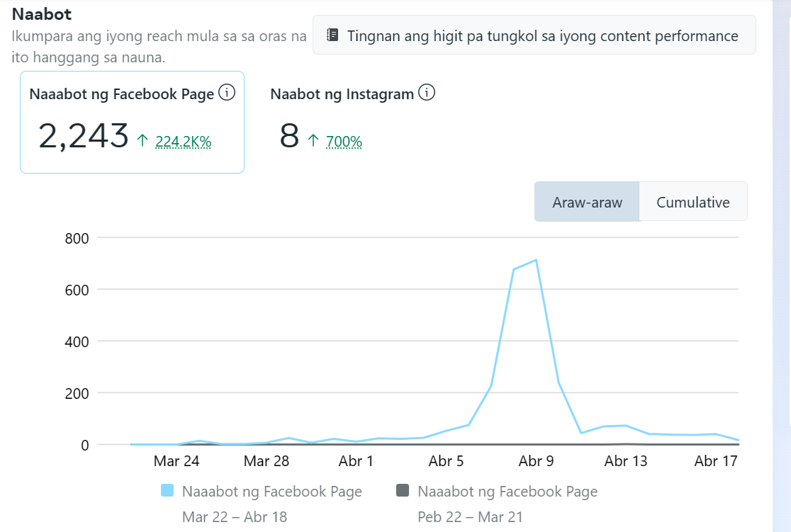
Task: Click info icon beside Naabot ng Instagram
Action: tap(426, 93)
